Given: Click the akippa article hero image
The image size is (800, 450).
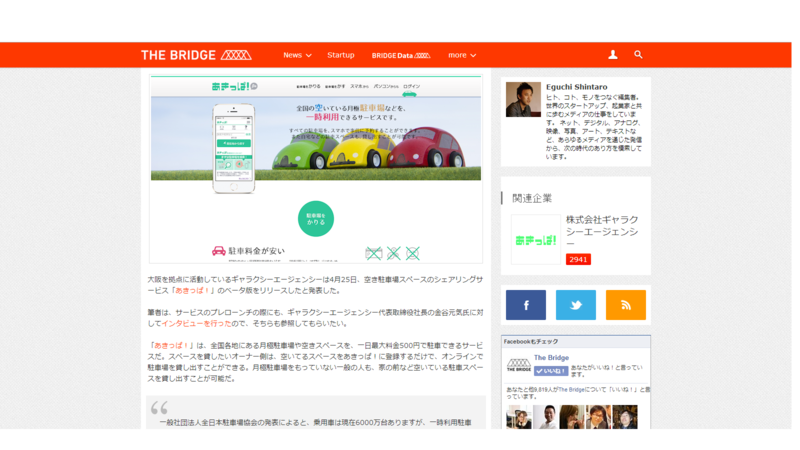Looking at the screenshot, I should point(316,169).
